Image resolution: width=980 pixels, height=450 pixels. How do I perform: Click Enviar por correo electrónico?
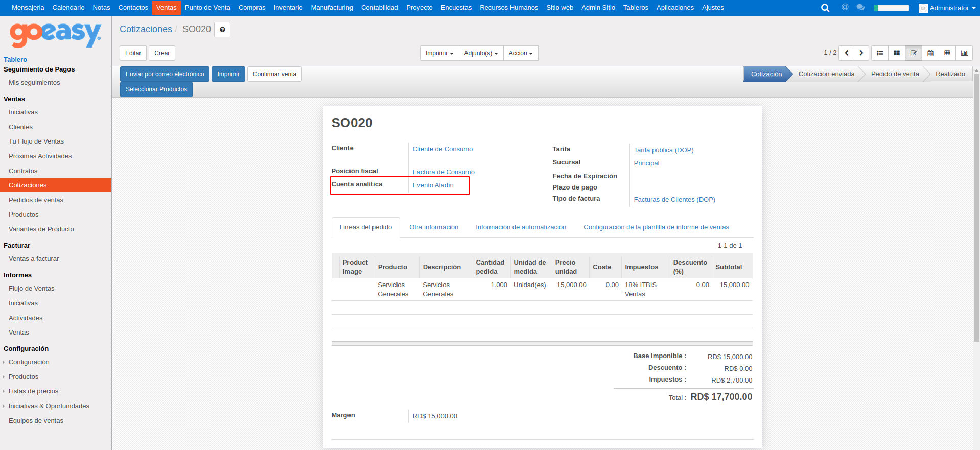pos(165,74)
